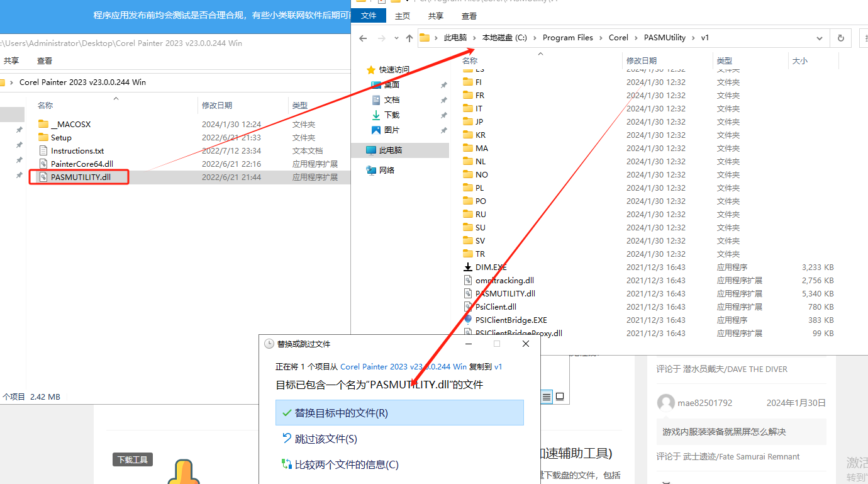Select the JP folder icon
This screenshot has height=484, width=868.
point(468,121)
